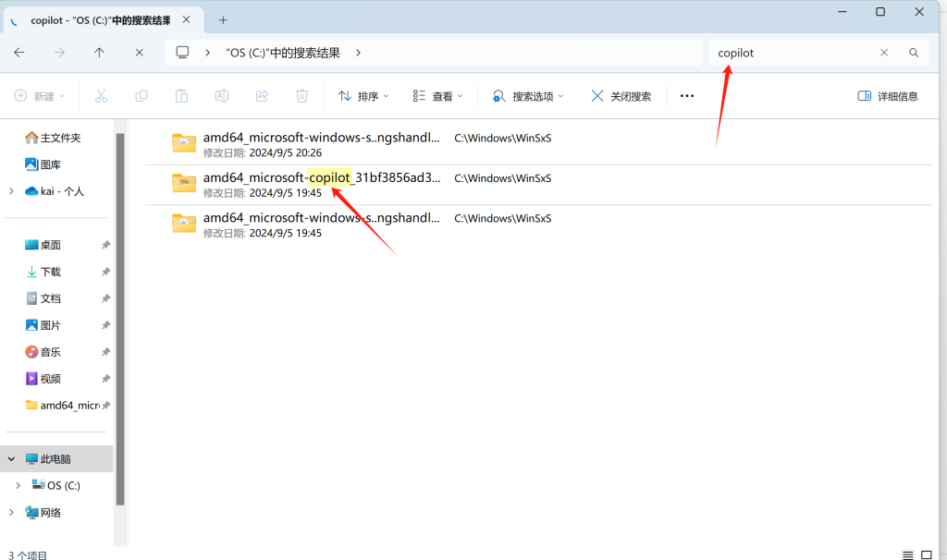Click the Share icon in the toolbar
The height and width of the screenshot is (560, 947).
pos(262,95)
